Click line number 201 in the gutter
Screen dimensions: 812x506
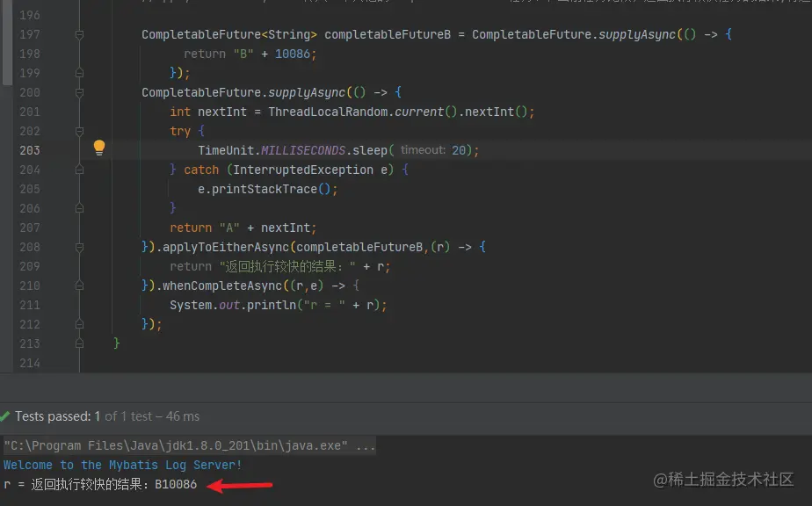coord(30,112)
